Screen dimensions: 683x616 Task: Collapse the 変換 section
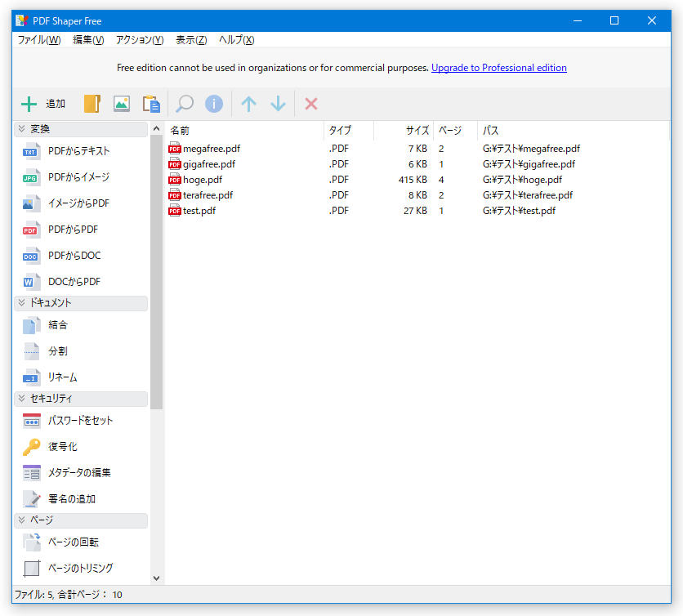pos(81,129)
